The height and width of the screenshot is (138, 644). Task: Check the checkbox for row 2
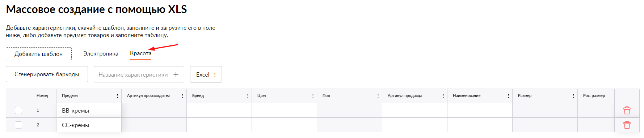tap(18, 125)
